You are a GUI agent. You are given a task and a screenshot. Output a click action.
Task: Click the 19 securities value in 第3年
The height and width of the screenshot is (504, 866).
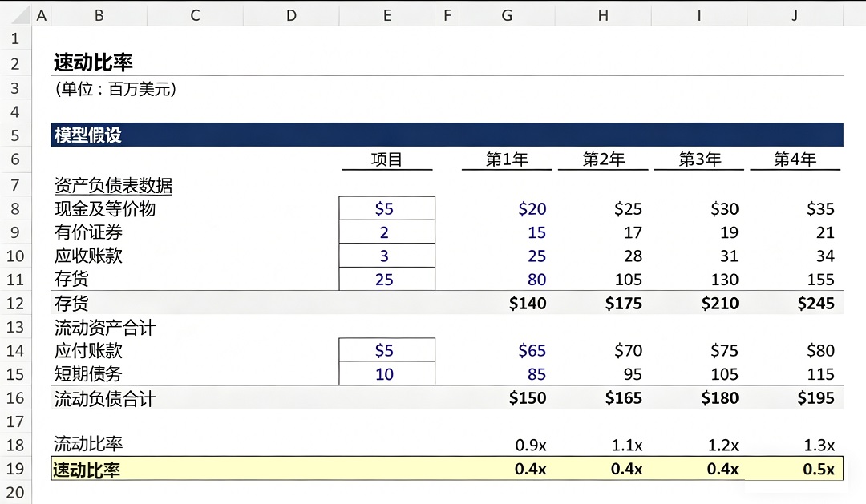(x=729, y=232)
